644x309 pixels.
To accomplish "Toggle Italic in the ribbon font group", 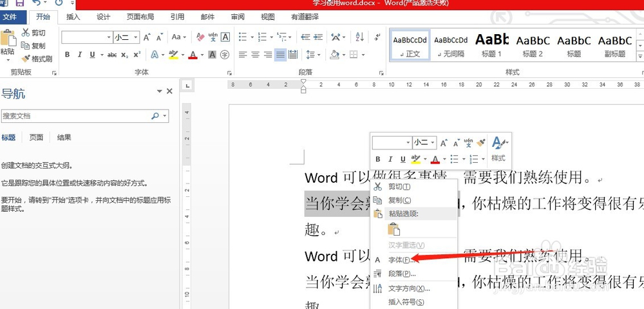I will point(80,55).
